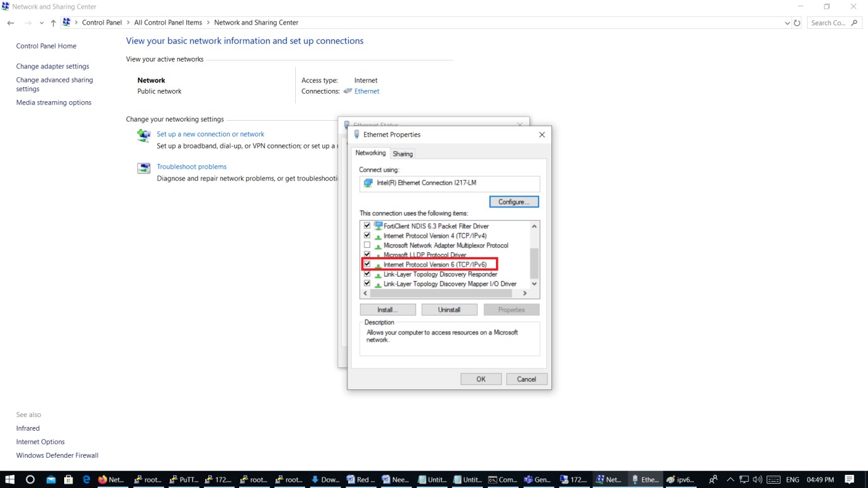868x488 pixels.
Task: Switch to Command Prompt in taskbar
Action: [x=502, y=479]
